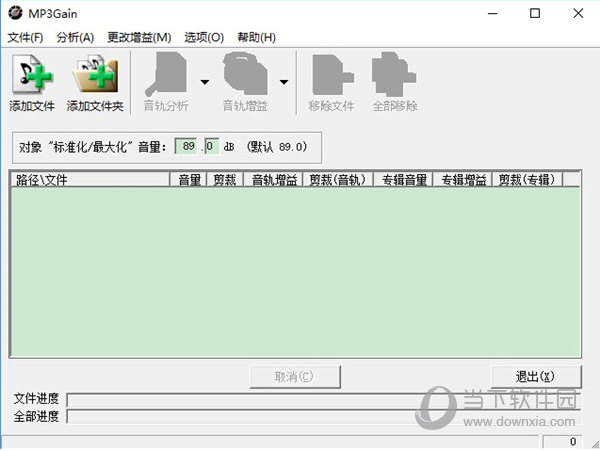Click the 剪裁(音轨) column header
Viewport: 600px width, 451px height.
(x=338, y=179)
